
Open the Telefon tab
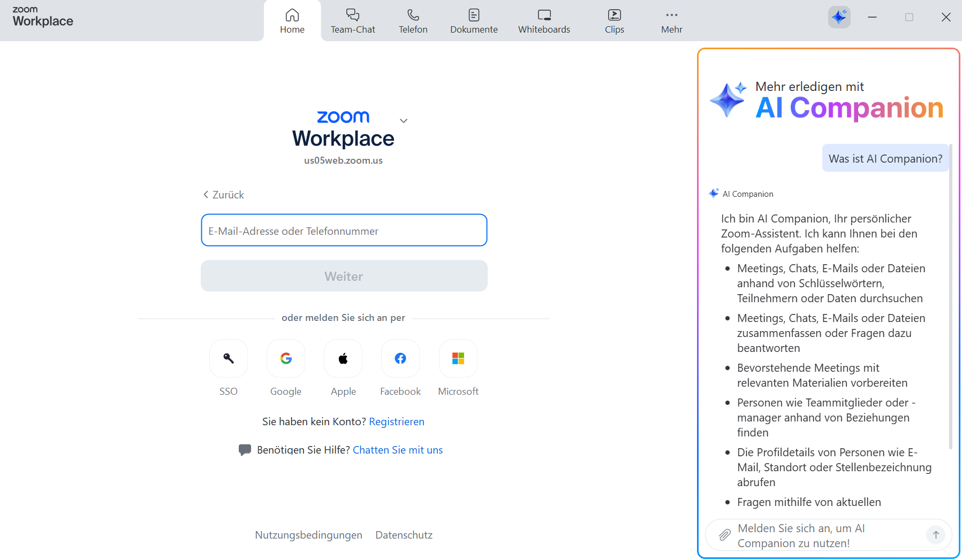pyautogui.click(x=413, y=21)
